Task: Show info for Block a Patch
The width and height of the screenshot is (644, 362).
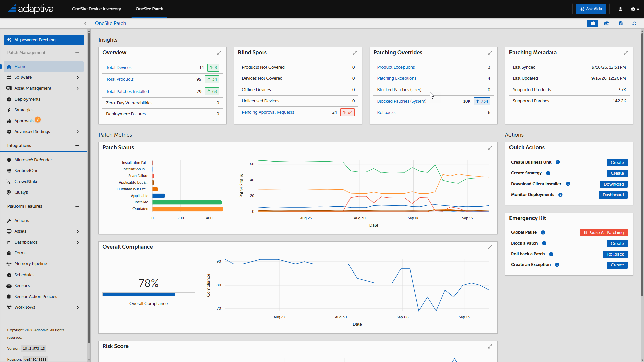Action: click(x=544, y=243)
